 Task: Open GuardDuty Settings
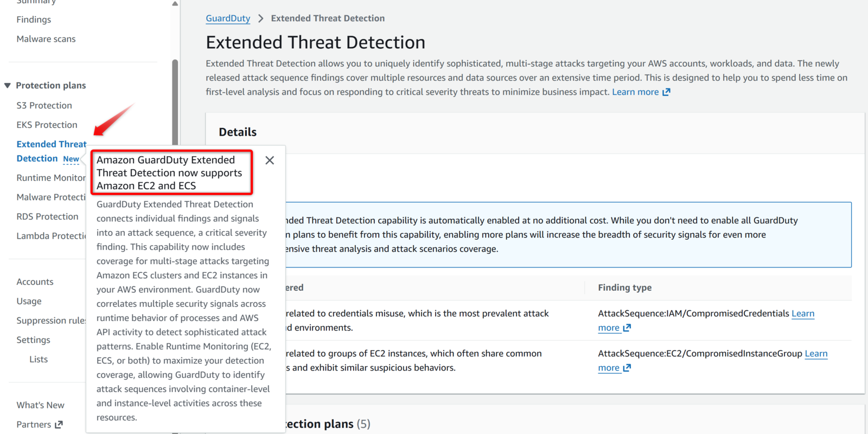33,340
